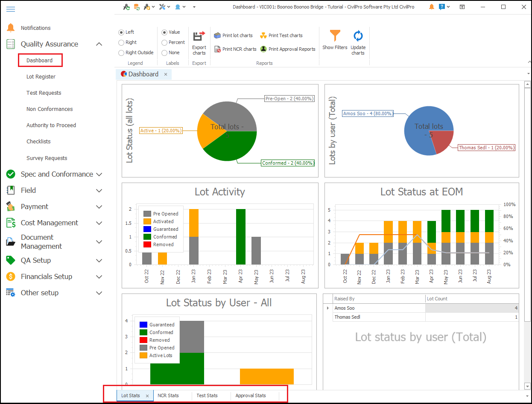532x404 pixels.
Task: Open quick access toolbar customize dropdown
Action: (x=194, y=7)
